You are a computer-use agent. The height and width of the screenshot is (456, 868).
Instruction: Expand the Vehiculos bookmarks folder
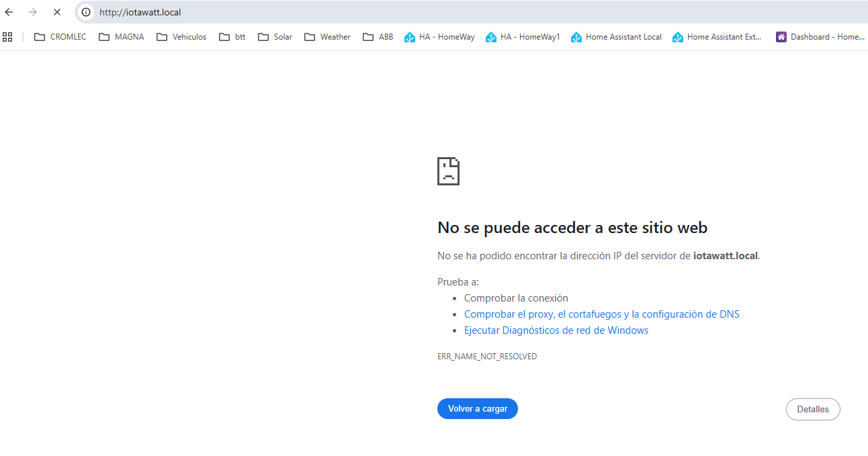pos(181,37)
